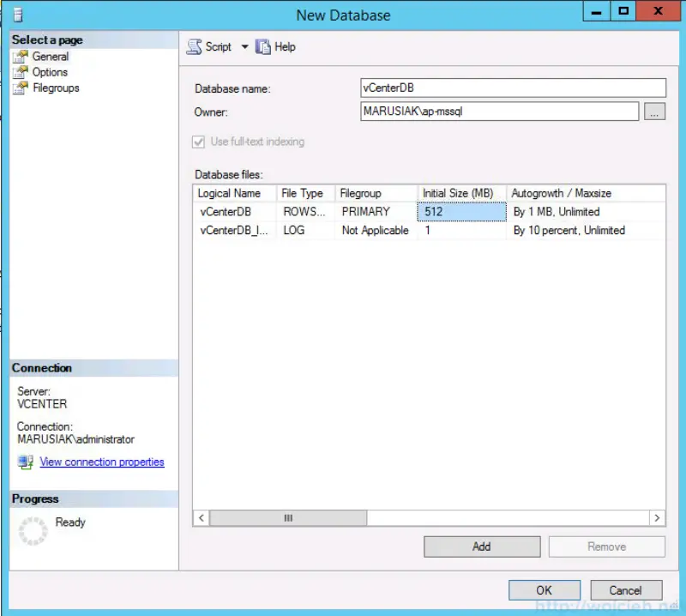This screenshot has width=686, height=616.
Task: Open View connection properties link
Action: (x=102, y=462)
